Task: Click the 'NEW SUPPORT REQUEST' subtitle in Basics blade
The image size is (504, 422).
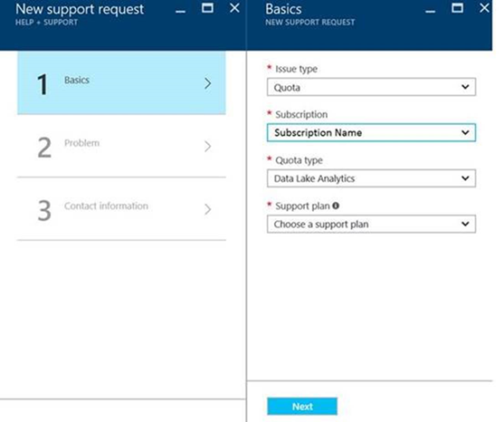Action: (310, 23)
